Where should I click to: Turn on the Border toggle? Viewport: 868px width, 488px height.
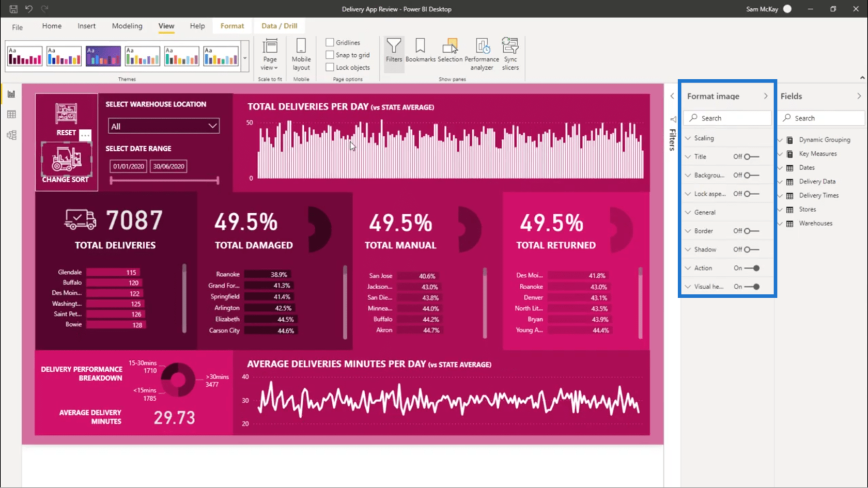751,231
